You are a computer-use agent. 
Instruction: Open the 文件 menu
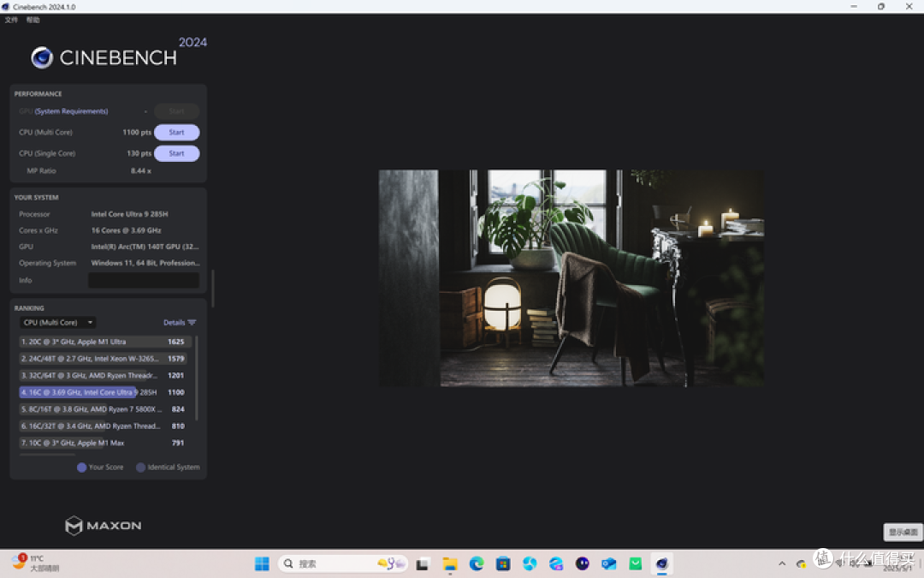tap(11, 20)
